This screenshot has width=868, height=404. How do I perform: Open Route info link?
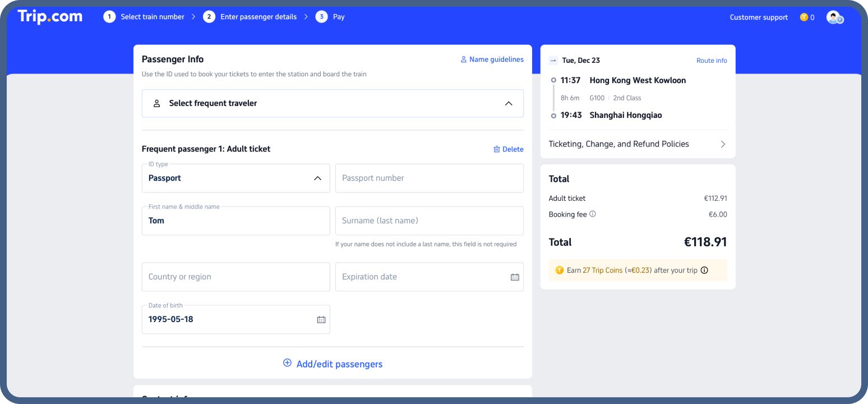[712, 61]
